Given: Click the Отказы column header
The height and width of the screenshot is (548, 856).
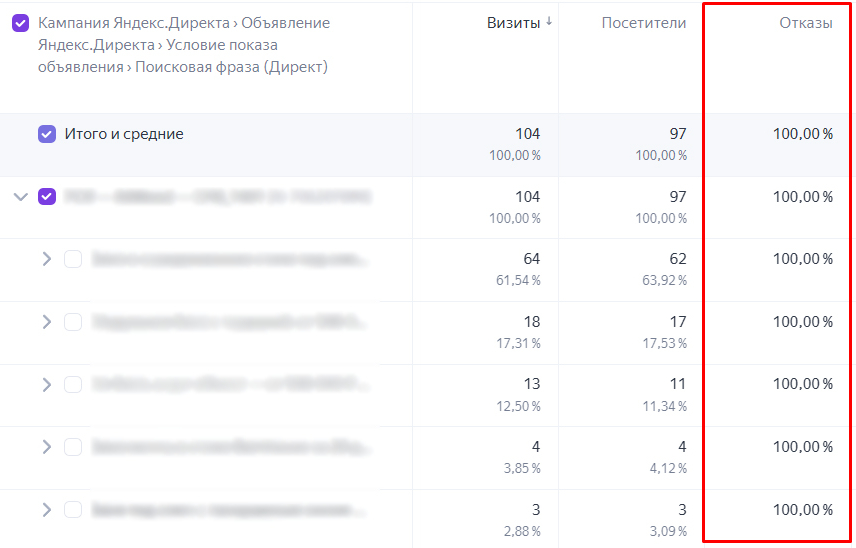Looking at the screenshot, I should 805,23.
